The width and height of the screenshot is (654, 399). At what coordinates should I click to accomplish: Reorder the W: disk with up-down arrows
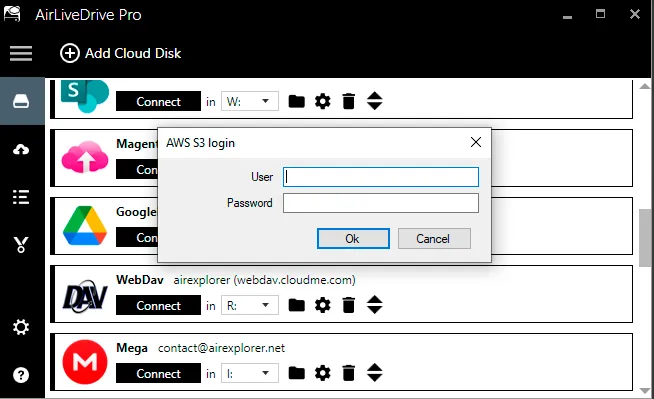[x=375, y=101]
